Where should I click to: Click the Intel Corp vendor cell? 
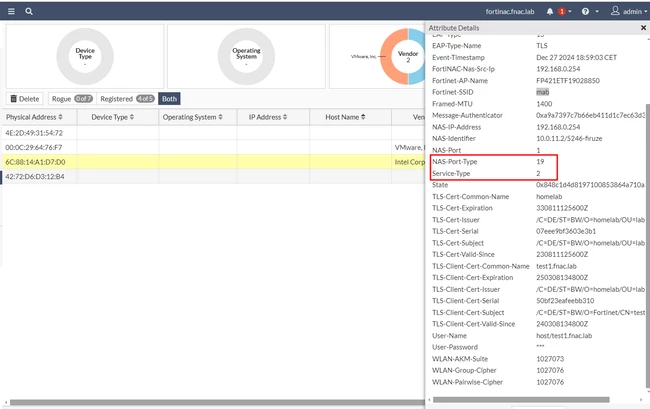click(x=409, y=162)
